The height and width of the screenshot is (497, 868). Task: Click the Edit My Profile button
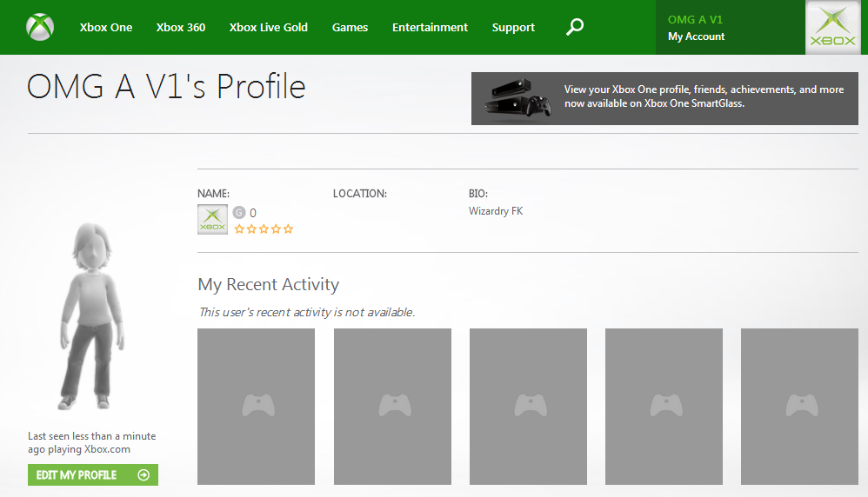(93, 475)
